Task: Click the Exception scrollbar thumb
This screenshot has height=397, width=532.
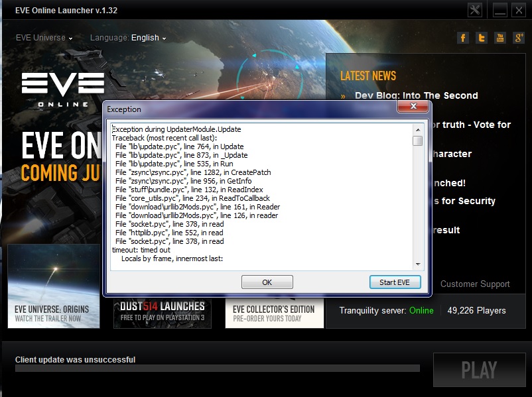Action: pos(418,141)
